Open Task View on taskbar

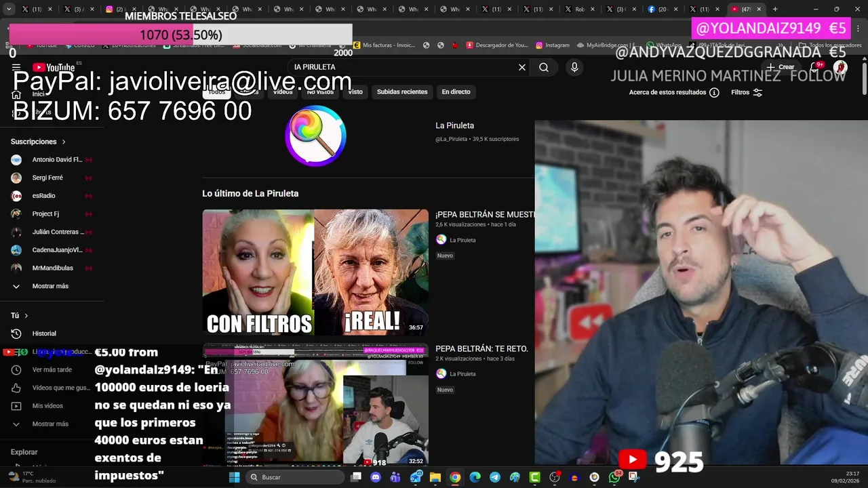point(356,477)
